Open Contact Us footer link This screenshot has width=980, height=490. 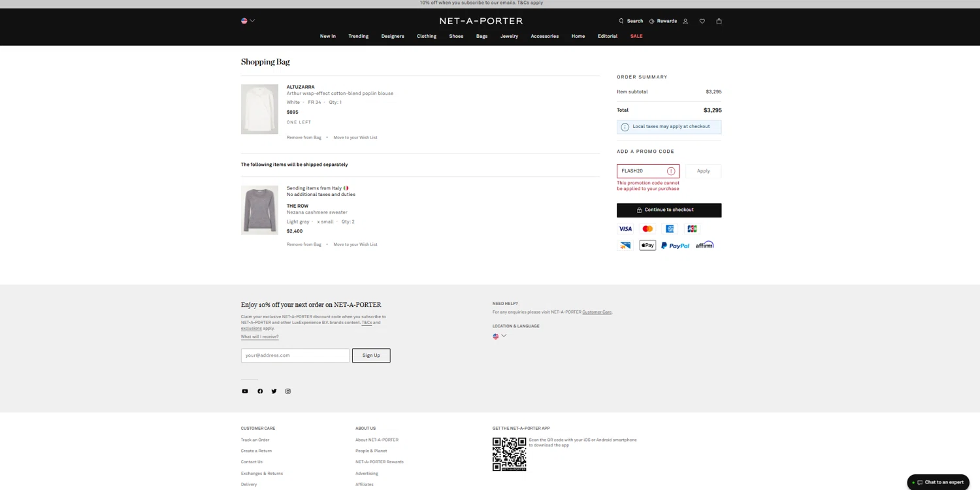point(252,462)
